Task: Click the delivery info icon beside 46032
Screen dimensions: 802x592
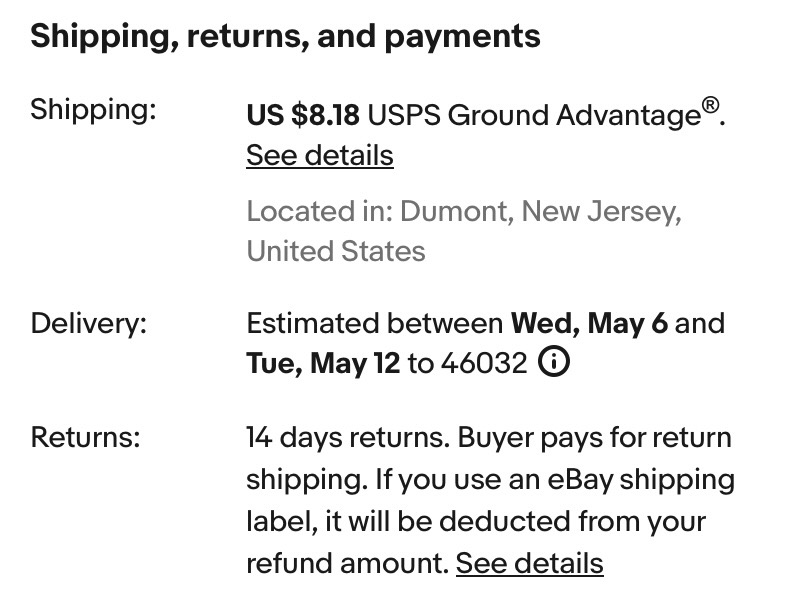Action: click(554, 363)
